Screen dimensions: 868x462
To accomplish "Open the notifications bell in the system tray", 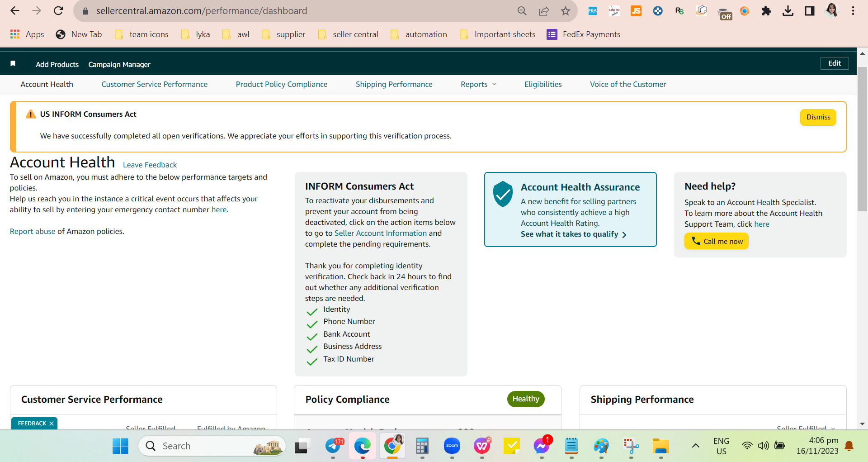I will tap(849, 446).
